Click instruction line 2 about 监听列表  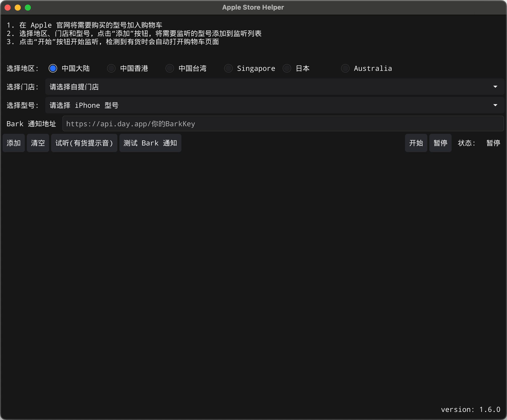(x=134, y=33)
